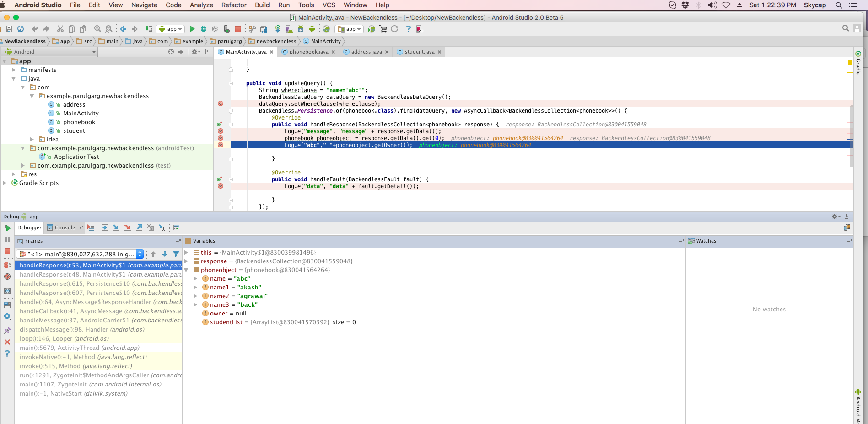Open the app run configuration dropdown
This screenshot has width=868, height=424.
170,29
